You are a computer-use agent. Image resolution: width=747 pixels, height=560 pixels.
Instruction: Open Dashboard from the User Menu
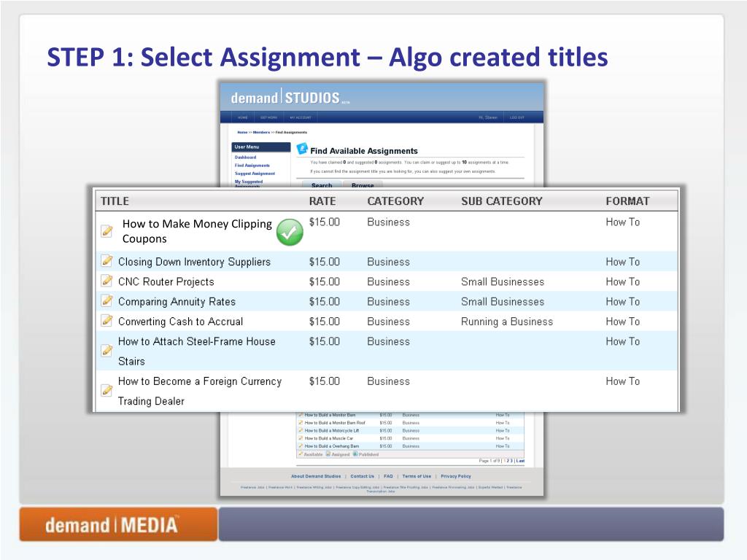tap(245, 157)
